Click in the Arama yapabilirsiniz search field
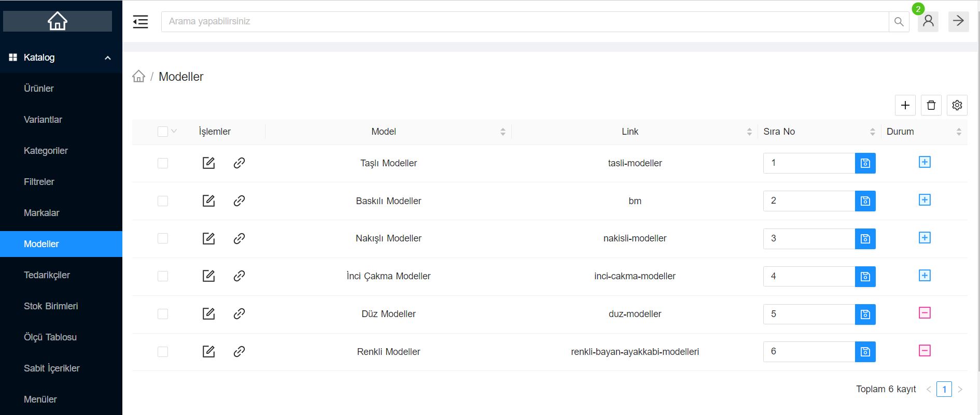 (x=525, y=22)
